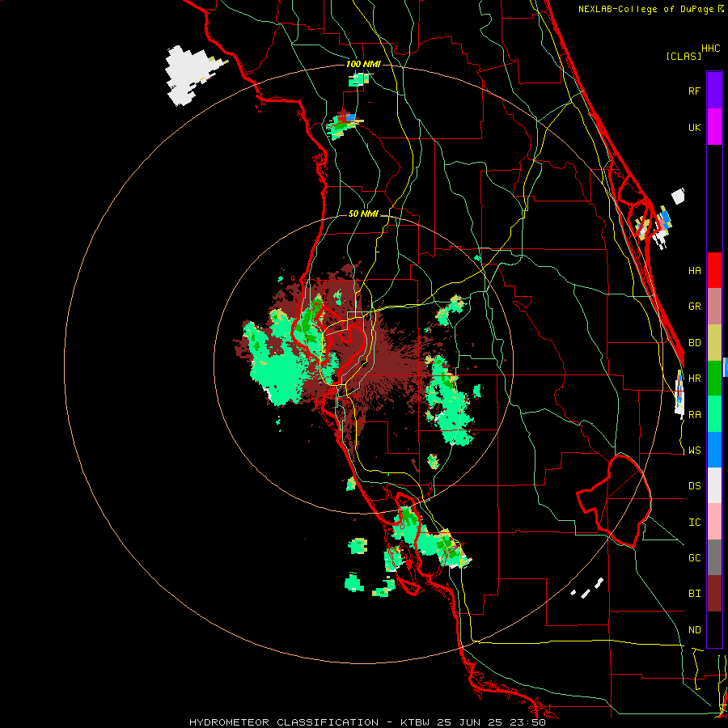This screenshot has height=728, width=728.
Task: Click the 'HA' legend label
Action: click(694, 271)
